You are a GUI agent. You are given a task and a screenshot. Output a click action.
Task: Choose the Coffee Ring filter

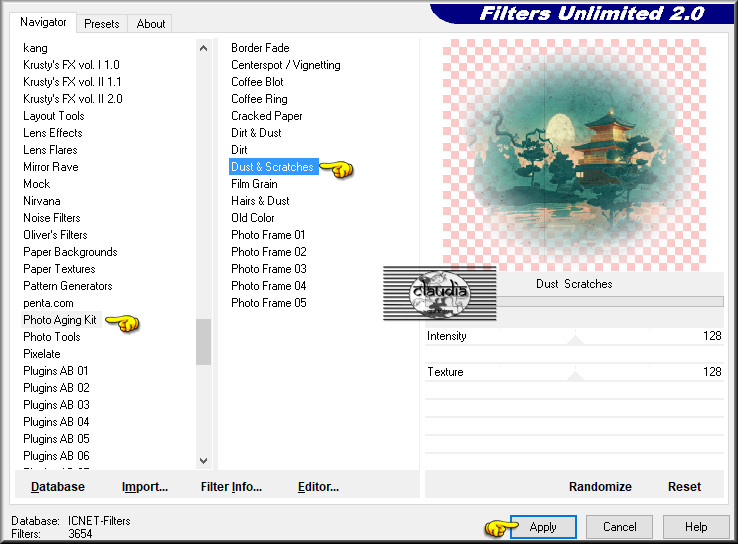click(x=259, y=99)
